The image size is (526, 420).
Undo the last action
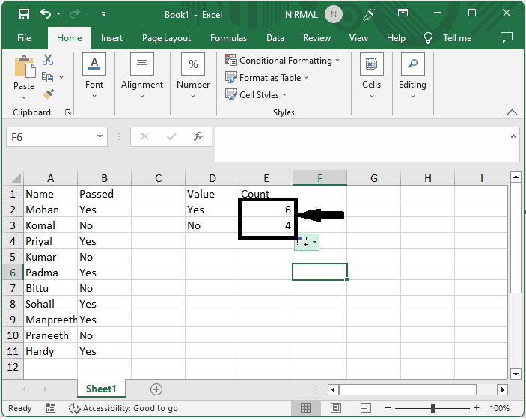pos(46,13)
